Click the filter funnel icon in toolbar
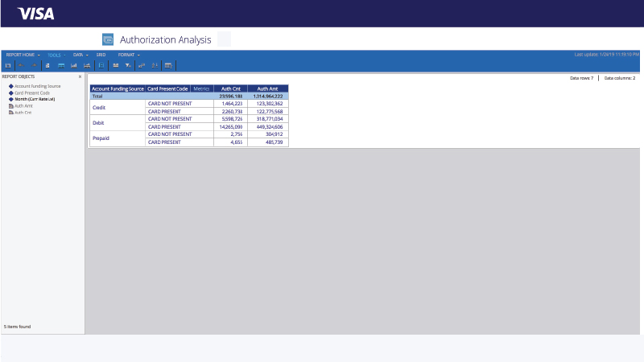The width and height of the screenshot is (644, 362). tap(128, 65)
